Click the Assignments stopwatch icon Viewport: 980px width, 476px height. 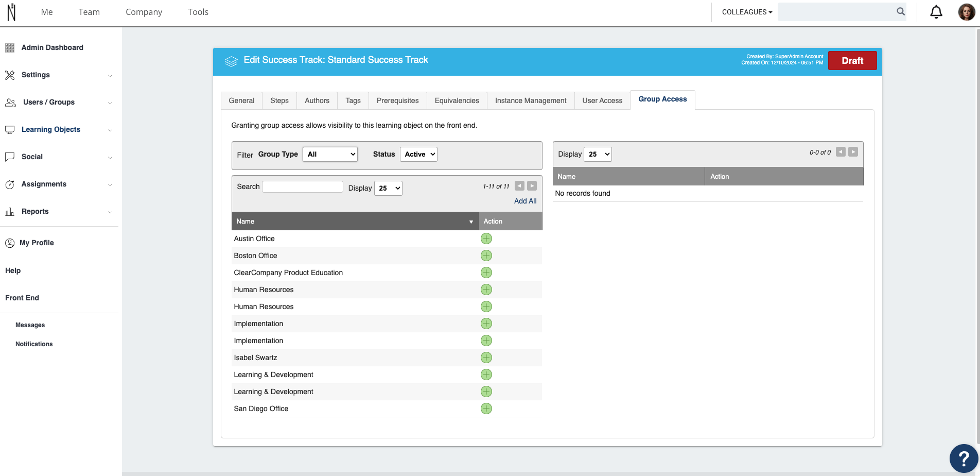click(10, 184)
